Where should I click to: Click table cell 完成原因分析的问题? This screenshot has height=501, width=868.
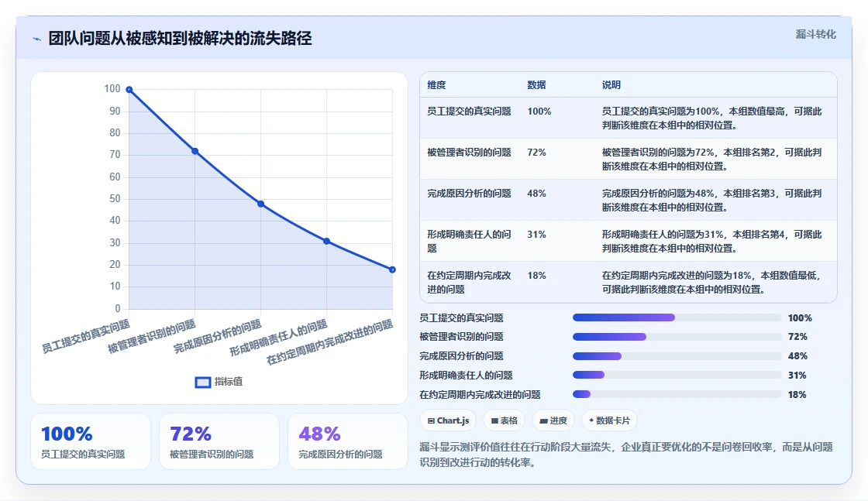click(x=469, y=193)
